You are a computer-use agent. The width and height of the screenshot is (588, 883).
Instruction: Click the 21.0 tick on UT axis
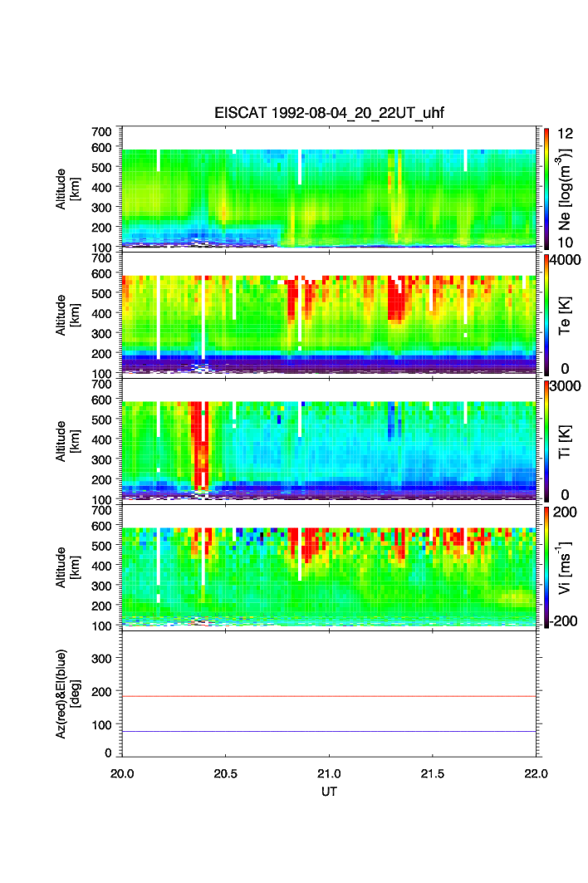[329, 773]
